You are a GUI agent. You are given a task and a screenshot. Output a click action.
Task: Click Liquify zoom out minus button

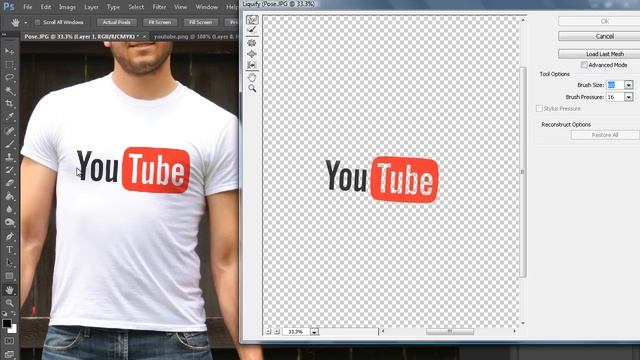click(x=269, y=331)
